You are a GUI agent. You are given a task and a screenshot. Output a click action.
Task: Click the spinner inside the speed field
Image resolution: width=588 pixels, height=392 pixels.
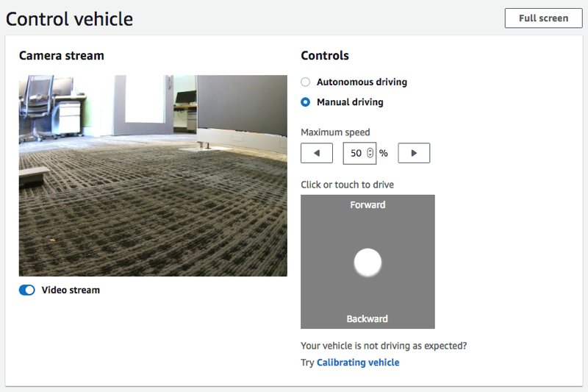click(x=370, y=153)
